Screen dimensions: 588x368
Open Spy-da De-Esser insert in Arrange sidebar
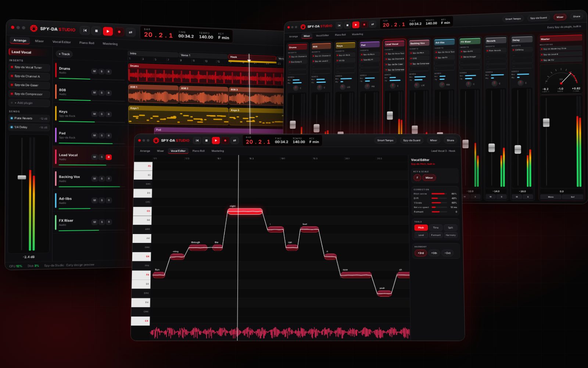29,85
